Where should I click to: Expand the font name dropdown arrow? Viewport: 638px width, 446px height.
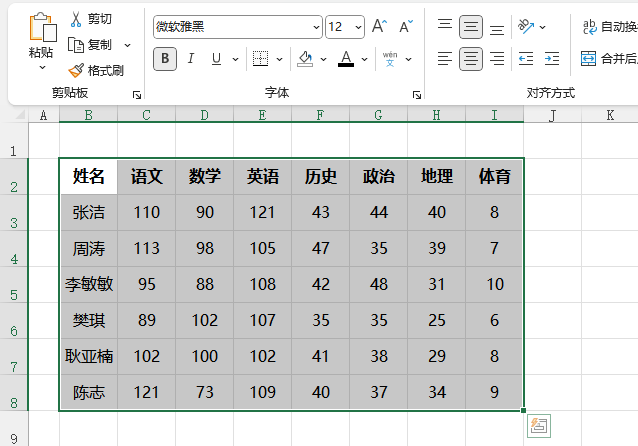pyautogui.click(x=317, y=27)
